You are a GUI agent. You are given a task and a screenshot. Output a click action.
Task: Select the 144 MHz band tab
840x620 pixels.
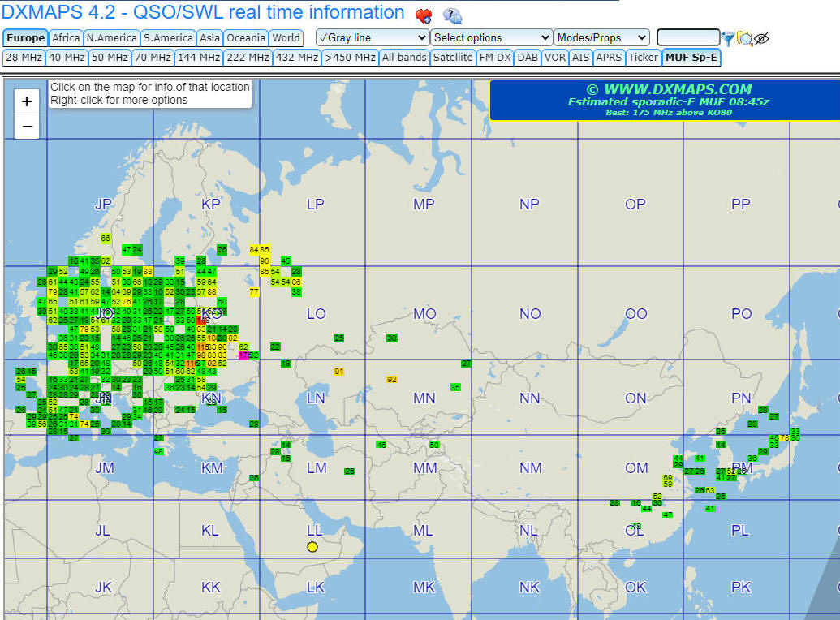198,58
